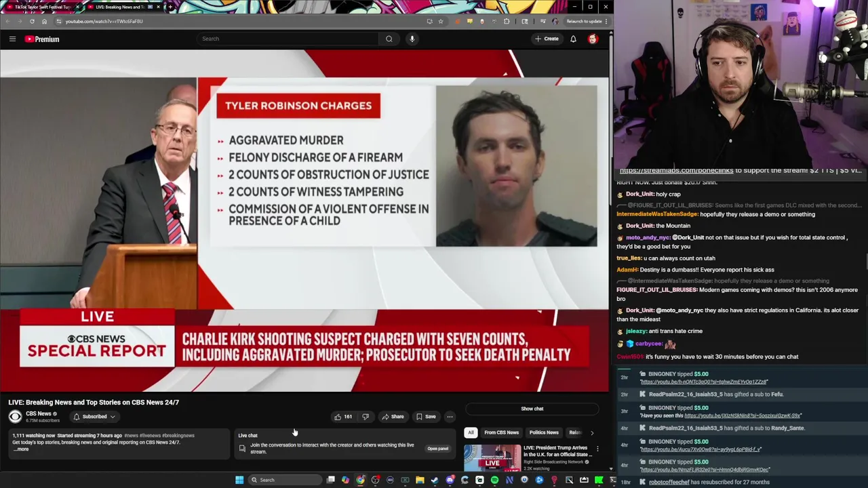Open the Chrome profile avatar in toolbar
Viewport: 868px width, 488px height.
coord(555,21)
